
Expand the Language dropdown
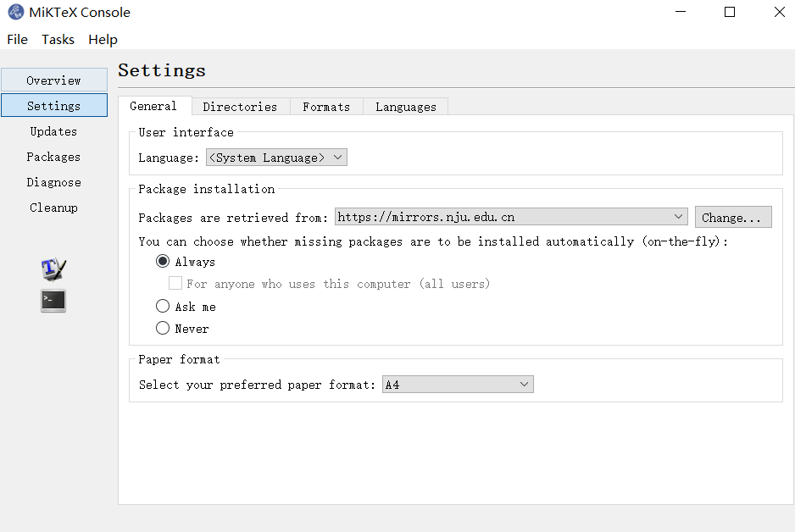click(276, 158)
